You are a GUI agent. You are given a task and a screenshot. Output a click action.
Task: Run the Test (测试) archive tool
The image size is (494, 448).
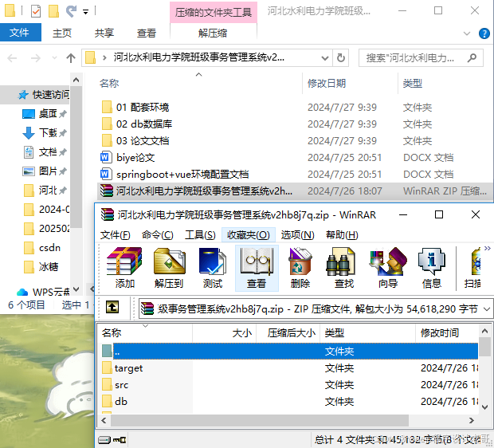coord(213,268)
